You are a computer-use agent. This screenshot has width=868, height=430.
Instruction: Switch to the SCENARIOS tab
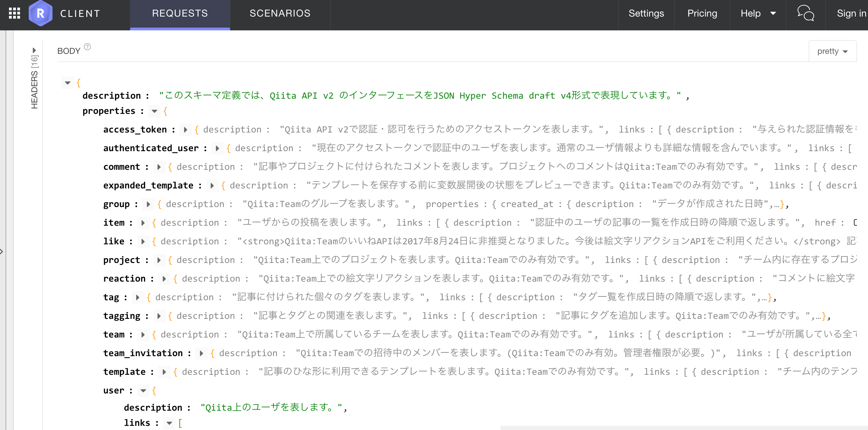click(x=280, y=13)
